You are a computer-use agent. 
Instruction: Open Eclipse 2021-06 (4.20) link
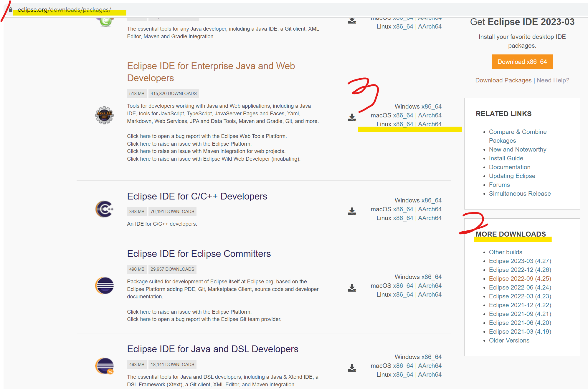520,323
